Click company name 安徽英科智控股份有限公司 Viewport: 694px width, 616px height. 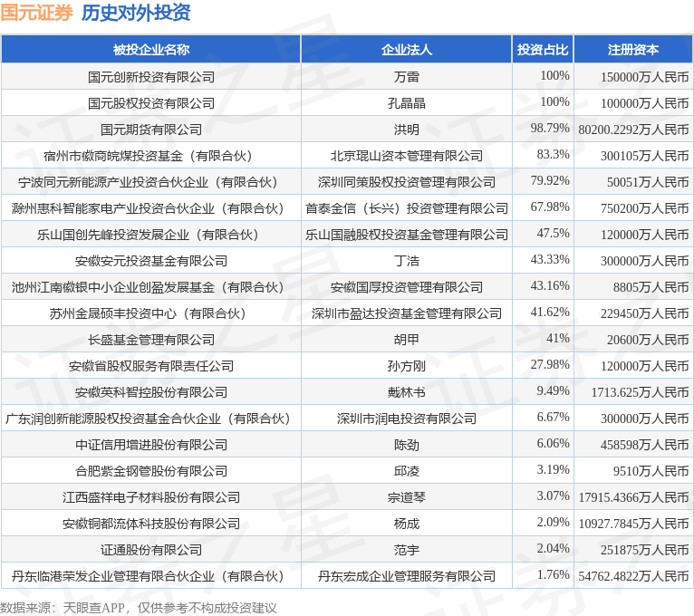pos(151,392)
